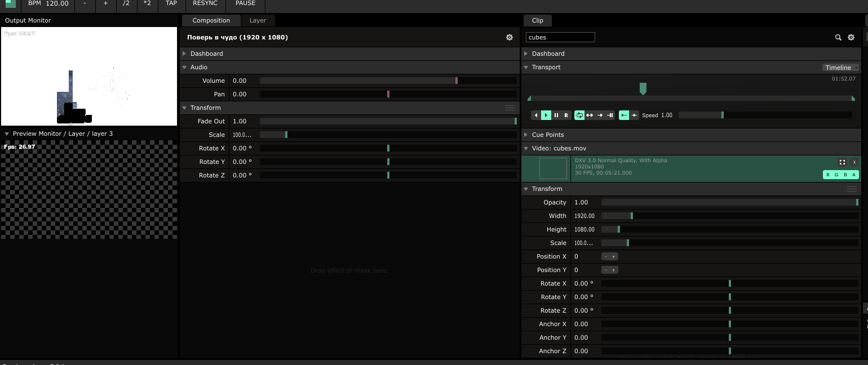The image size is (868, 365).
Task: Open the Timeline transport mode dropdown
Action: point(840,68)
